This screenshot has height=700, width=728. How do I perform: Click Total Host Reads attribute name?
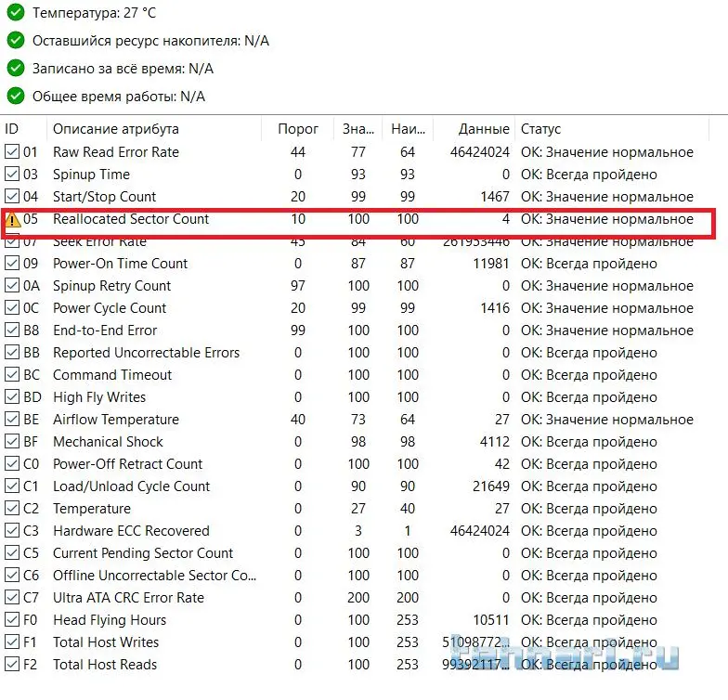click(x=105, y=665)
